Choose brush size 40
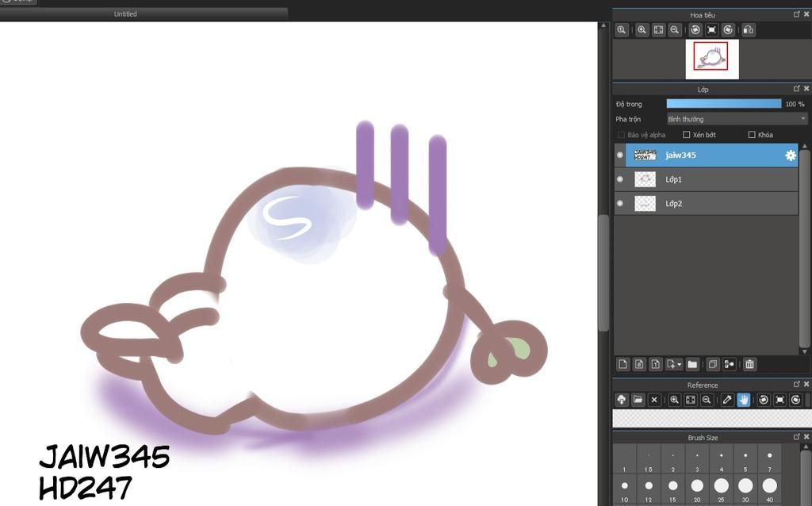Image resolution: width=812 pixels, height=506 pixels. pos(769,489)
